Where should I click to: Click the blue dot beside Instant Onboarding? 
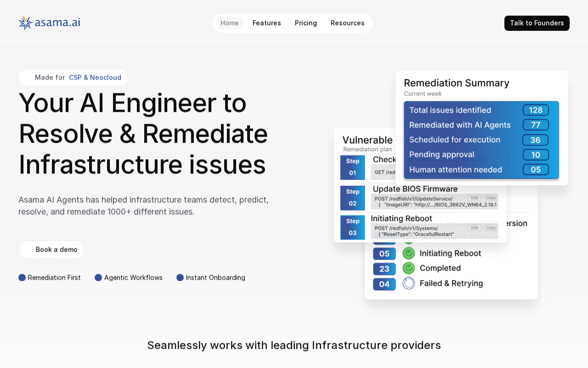coord(180,277)
